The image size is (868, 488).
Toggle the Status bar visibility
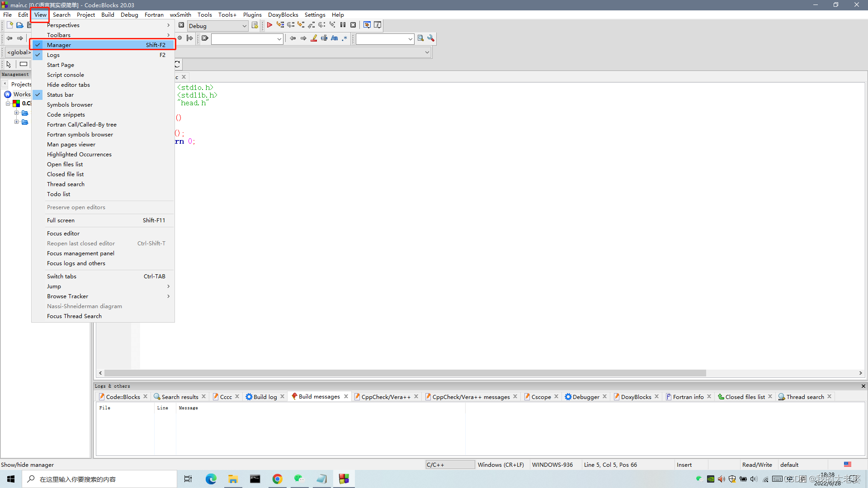[60, 94]
